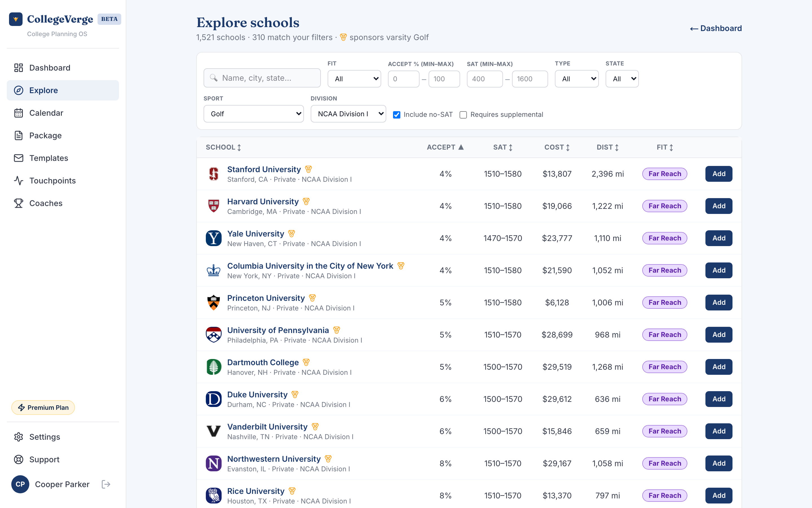Open the Harvard University link
This screenshot has height=508, width=812.
[263, 202]
